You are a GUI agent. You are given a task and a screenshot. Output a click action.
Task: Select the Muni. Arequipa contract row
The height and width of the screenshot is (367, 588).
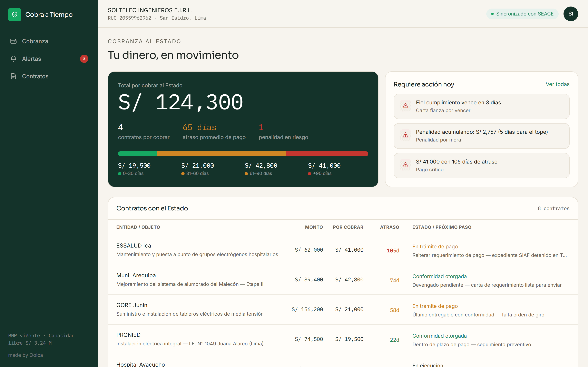tap(343, 280)
